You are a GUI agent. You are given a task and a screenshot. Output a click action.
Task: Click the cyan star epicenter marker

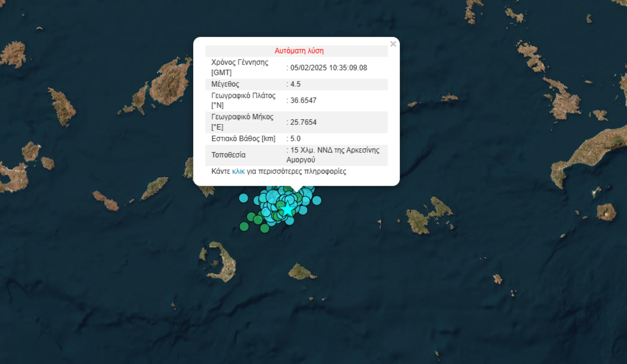pyautogui.click(x=287, y=209)
